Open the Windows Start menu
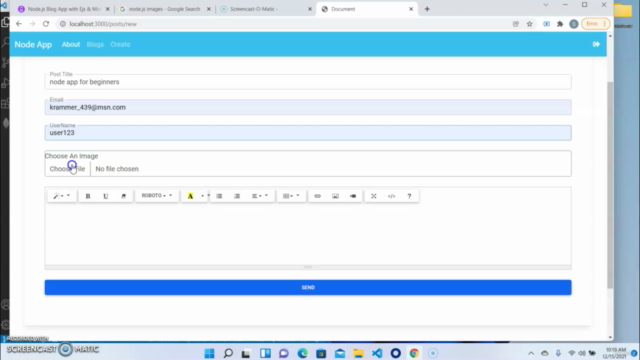This screenshot has width=640, height=360. pos(209,353)
